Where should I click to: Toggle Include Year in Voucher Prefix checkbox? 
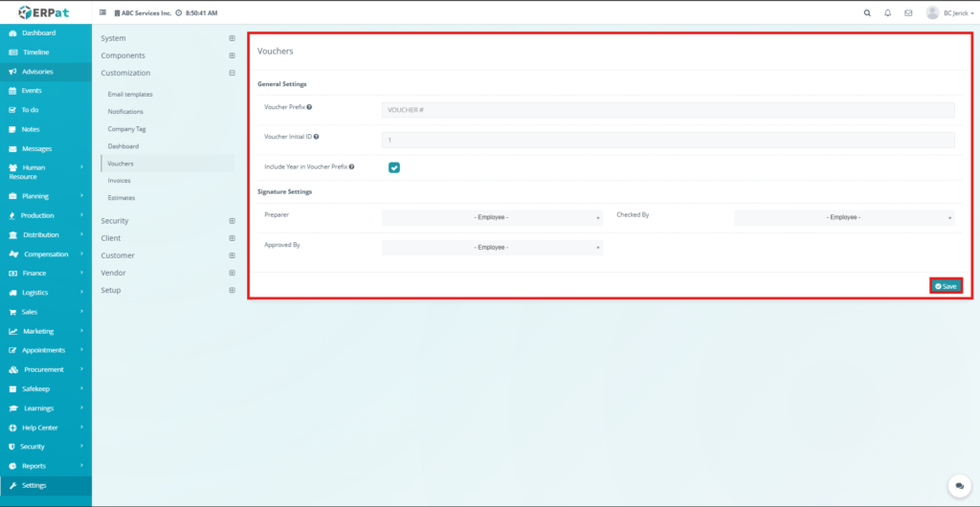click(x=393, y=167)
